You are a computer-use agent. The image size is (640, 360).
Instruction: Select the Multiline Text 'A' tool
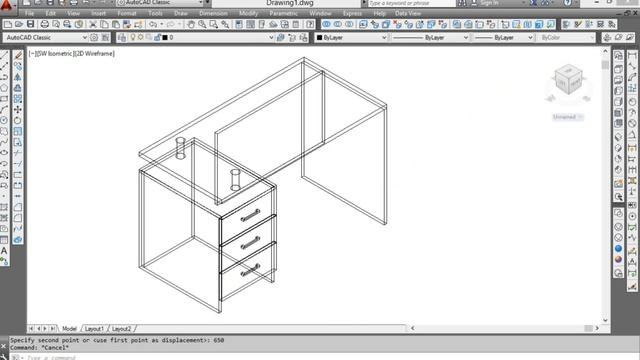tap(4, 251)
